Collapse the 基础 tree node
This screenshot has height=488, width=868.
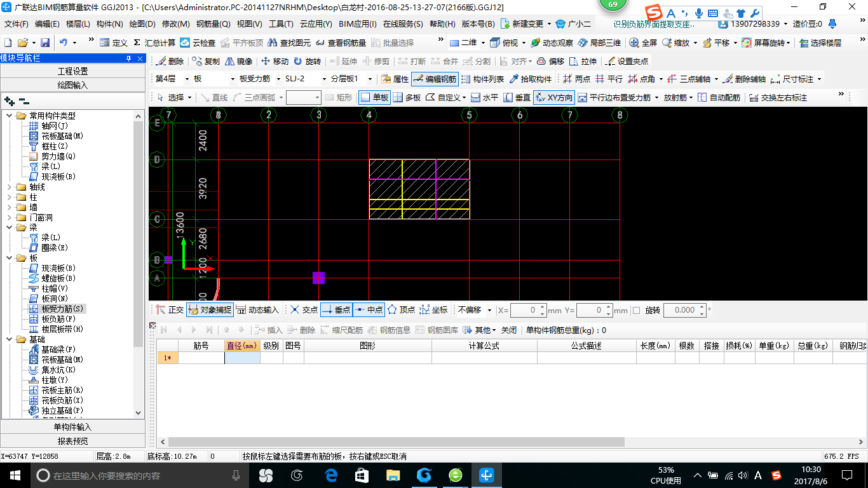point(10,339)
